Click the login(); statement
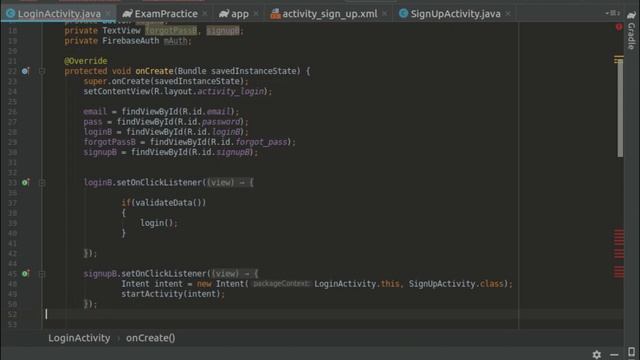Image resolution: width=640 pixels, height=360 pixels. (x=159, y=223)
